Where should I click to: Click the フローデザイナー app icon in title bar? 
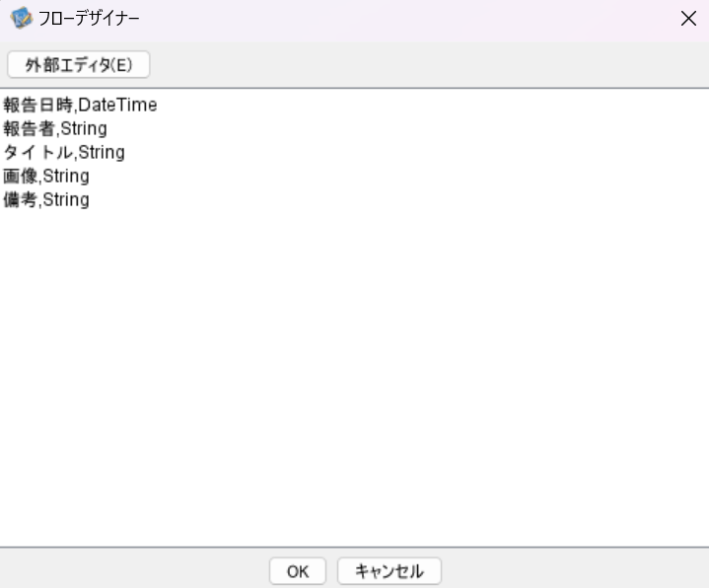[22, 18]
